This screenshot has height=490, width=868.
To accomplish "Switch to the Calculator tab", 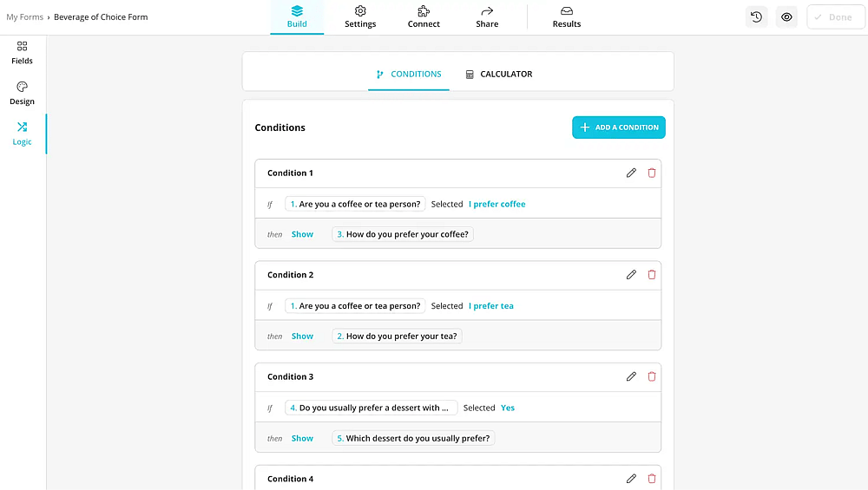I will pyautogui.click(x=499, y=74).
